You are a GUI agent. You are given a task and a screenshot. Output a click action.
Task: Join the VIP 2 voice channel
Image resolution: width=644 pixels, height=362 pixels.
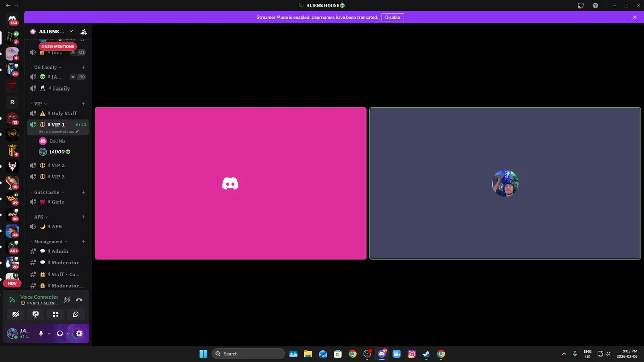tap(57, 165)
